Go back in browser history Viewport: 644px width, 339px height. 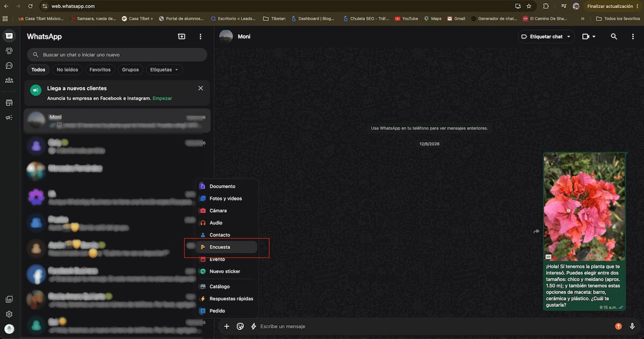6,6
